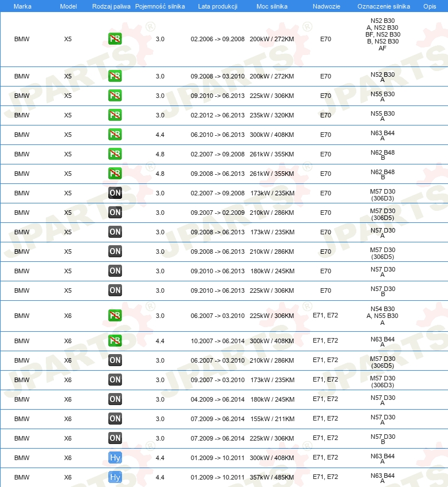Click the X6 model cell in the 155kW / 211KM row
Image resolution: width=448 pixels, height=487 pixels.
[68, 419]
